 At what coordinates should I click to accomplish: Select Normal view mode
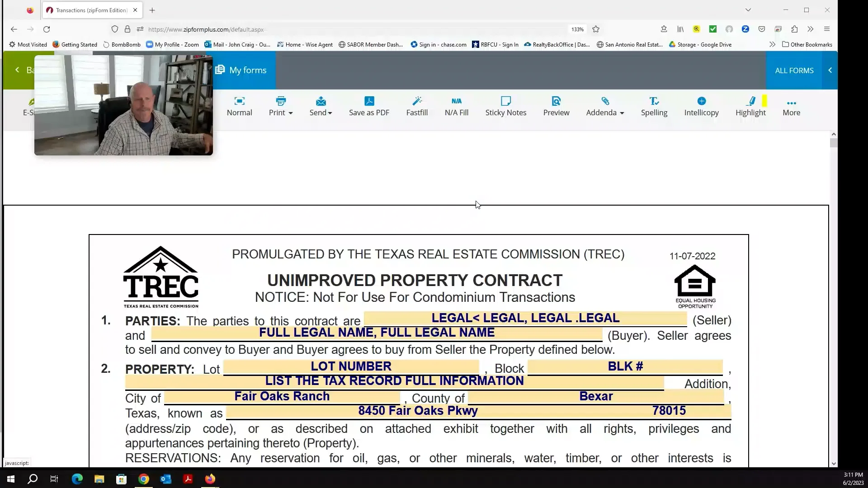239,106
